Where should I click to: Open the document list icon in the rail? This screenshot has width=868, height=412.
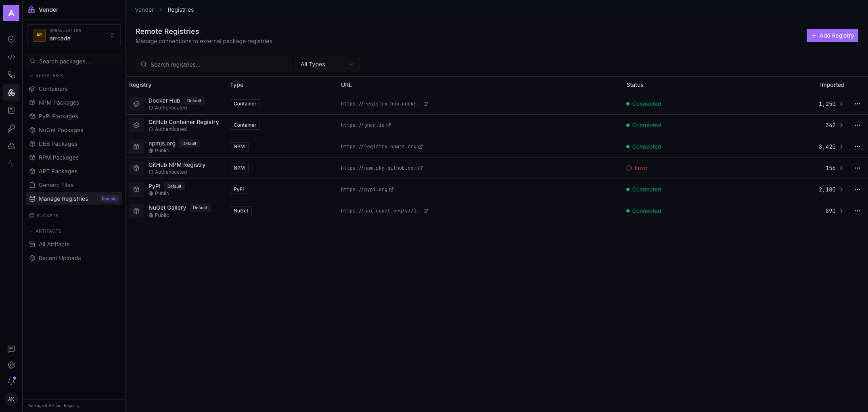tap(11, 110)
